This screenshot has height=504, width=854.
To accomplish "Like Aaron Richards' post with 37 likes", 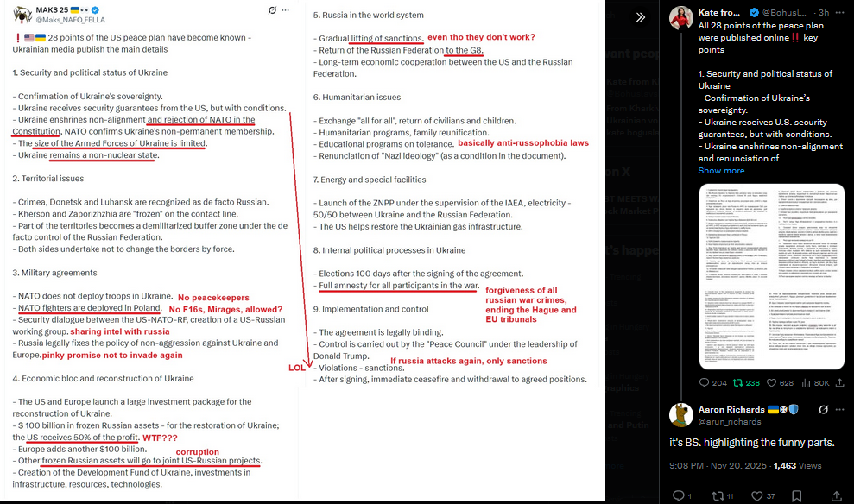I will (763, 496).
